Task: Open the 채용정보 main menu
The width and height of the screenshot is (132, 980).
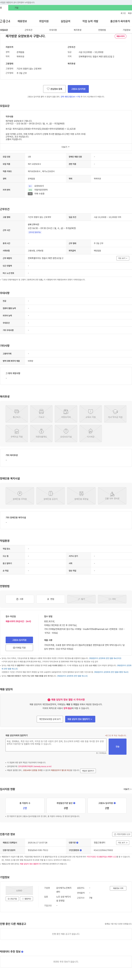Action: point(22,21)
